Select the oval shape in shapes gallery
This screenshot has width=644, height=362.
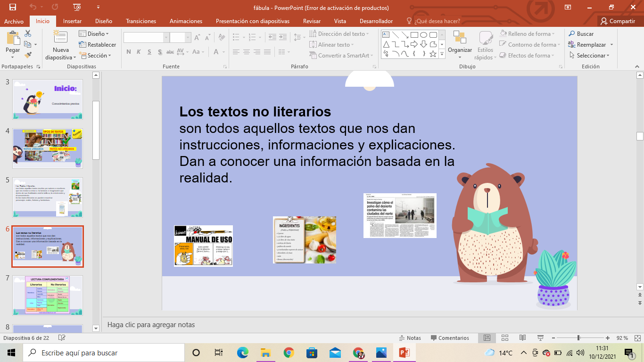tap(423, 34)
